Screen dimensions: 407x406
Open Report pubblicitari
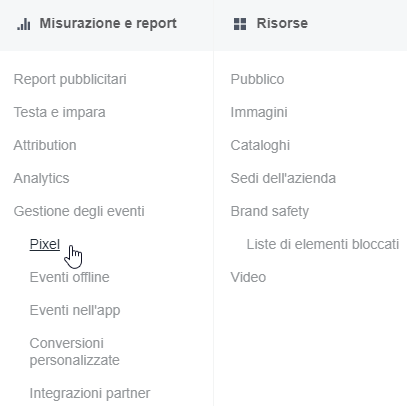pyautogui.click(x=70, y=79)
